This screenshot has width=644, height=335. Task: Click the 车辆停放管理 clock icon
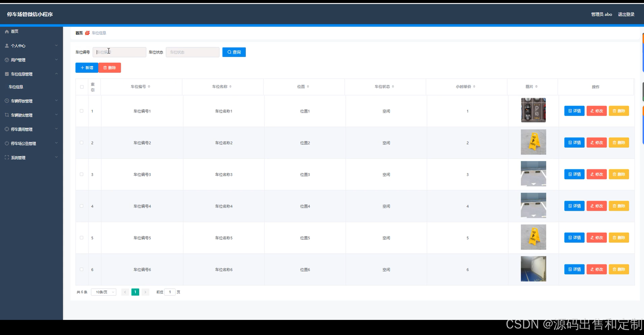pos(7,101)
